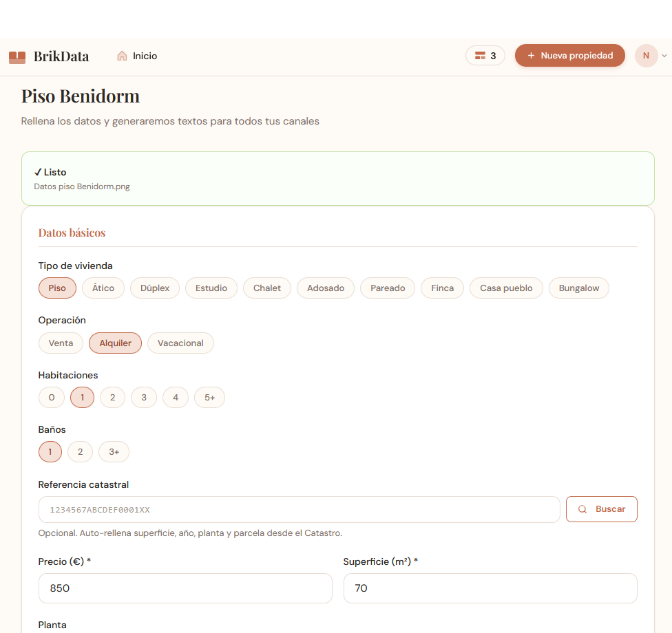Click the N user avatar
Viewport: 672px width, 633px height.
[x=646, y=56]
